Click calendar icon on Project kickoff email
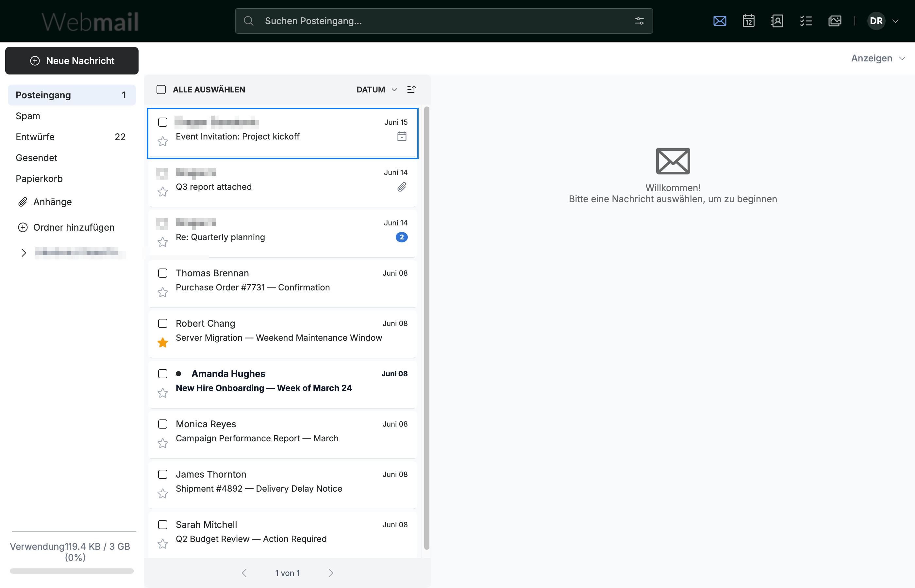 point(402,136)
